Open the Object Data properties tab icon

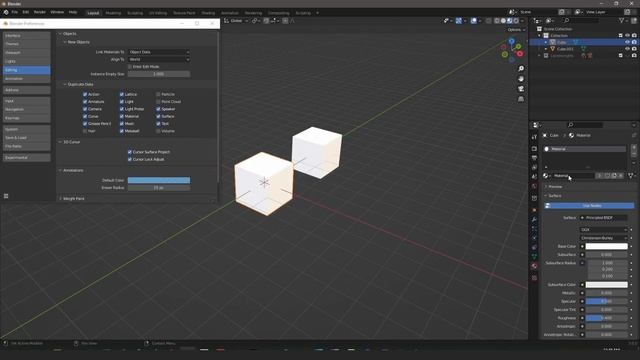coord(534,257)
